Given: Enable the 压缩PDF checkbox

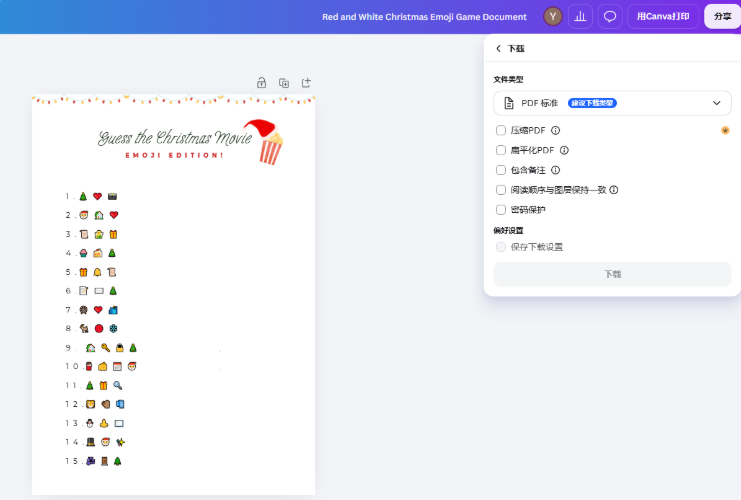Looking at the screenshot, I should click(501, 130).
